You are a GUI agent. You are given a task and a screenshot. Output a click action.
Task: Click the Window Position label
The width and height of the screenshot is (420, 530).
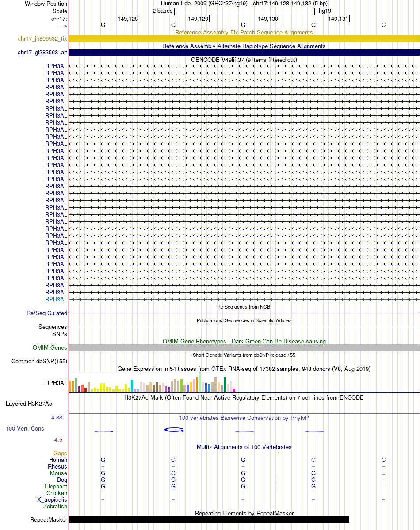pos(46,4)
